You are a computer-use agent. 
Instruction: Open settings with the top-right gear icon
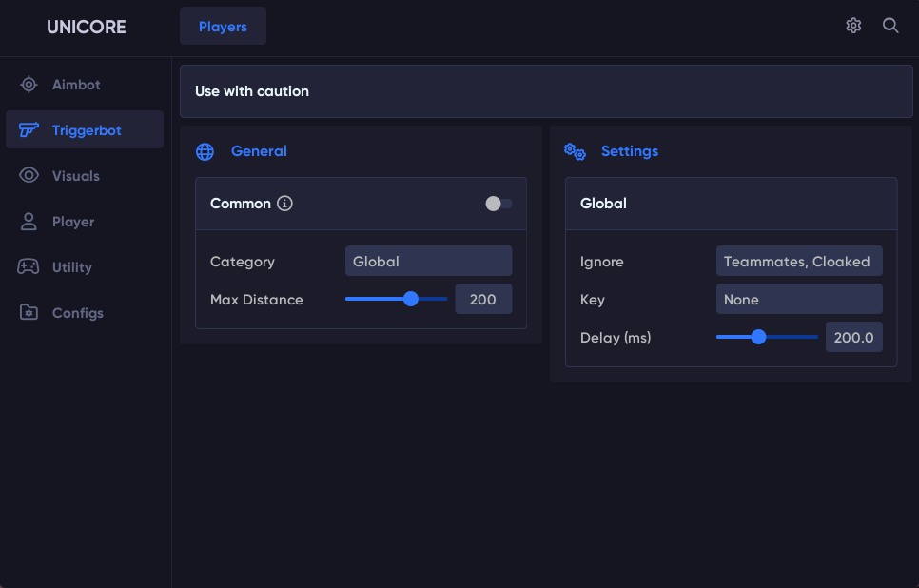pos(853,26)
